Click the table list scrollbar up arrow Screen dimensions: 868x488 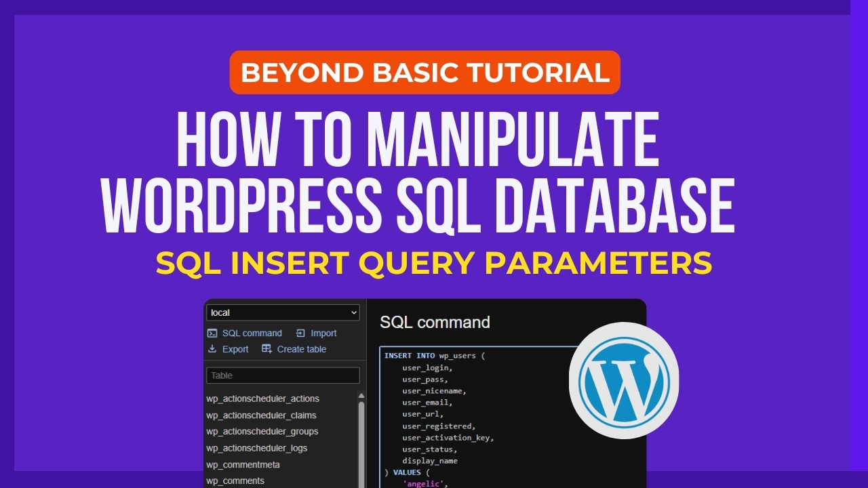[x=361, y=396]
